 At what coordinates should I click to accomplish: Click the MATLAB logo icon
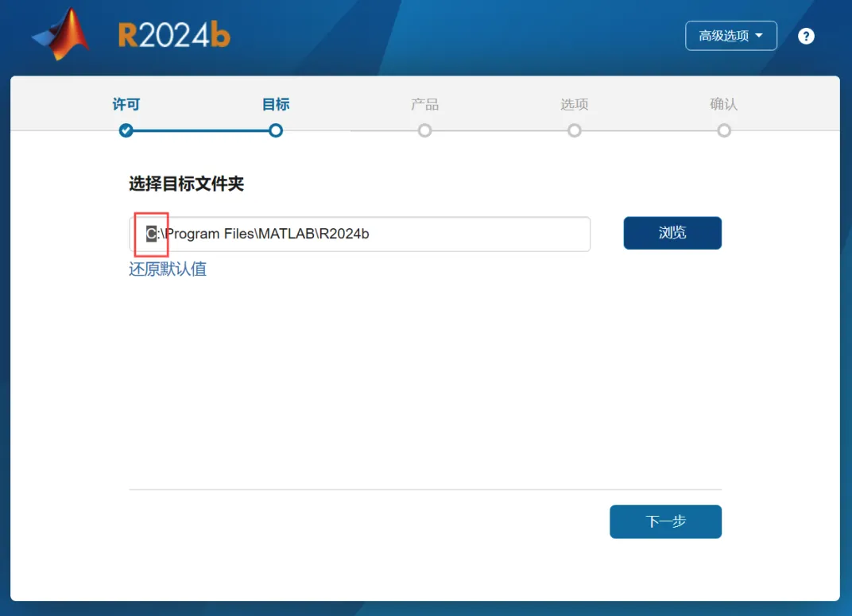pyautogui.click(x=61, y=35)
